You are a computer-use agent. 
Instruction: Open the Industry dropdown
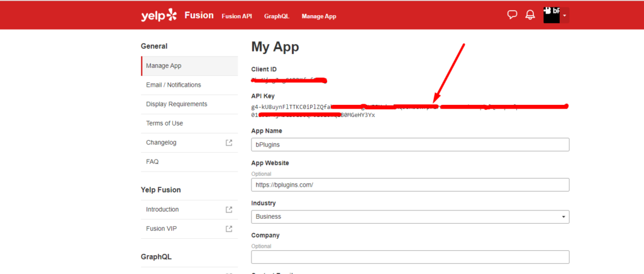pyautogui.click(x=410, y=217)
